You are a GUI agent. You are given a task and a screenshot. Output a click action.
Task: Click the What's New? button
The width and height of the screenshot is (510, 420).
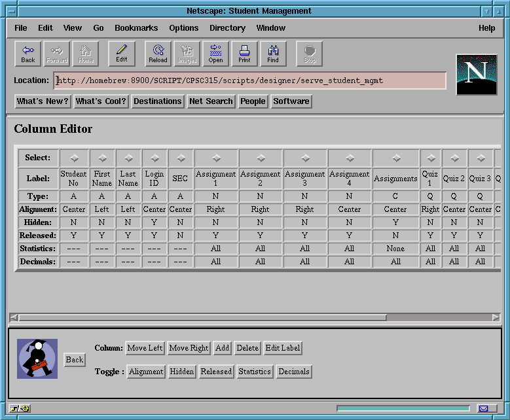click(x=43, y=101)
